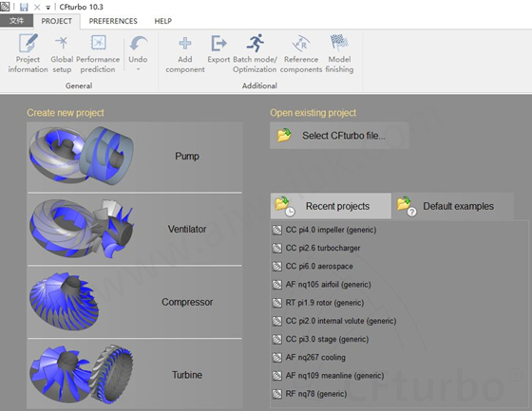Open CC pi3.0 stage (generic) project

coord(327,340)
